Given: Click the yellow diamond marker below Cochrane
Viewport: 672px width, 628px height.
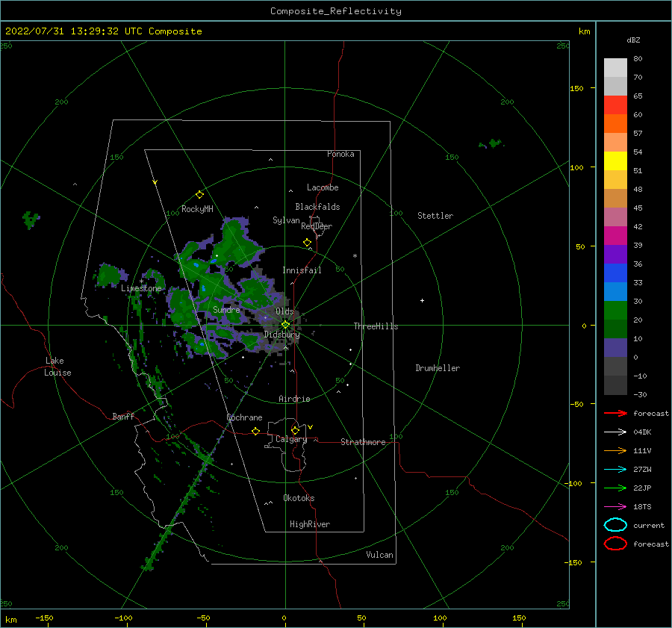Looking at the screenshot, I should (256, 431).
